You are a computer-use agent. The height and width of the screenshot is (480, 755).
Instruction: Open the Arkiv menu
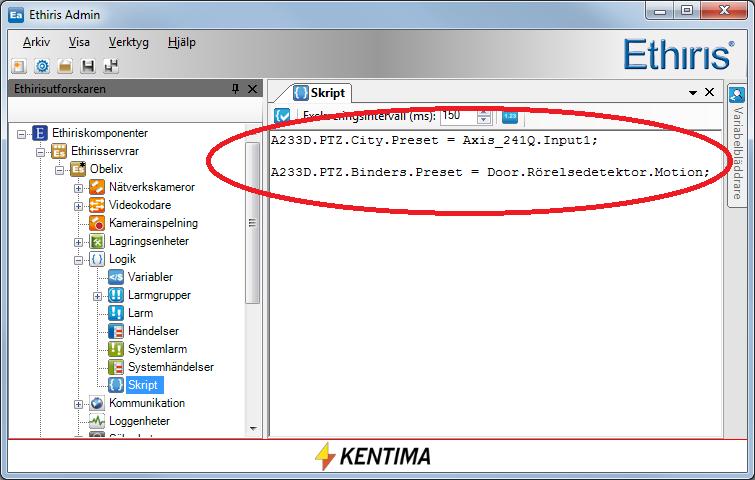(36, 42)
